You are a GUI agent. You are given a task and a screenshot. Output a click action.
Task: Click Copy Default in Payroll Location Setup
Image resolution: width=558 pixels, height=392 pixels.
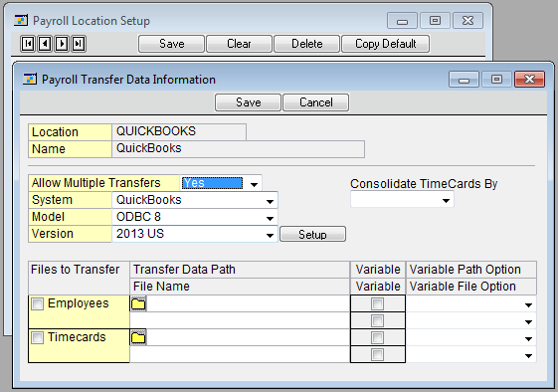pos(385,44)
